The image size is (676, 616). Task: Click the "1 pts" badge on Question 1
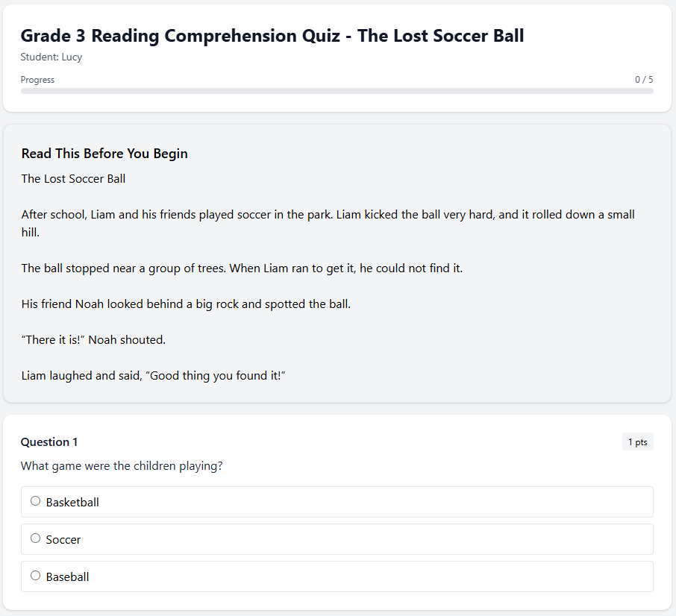tap(637, 441)
